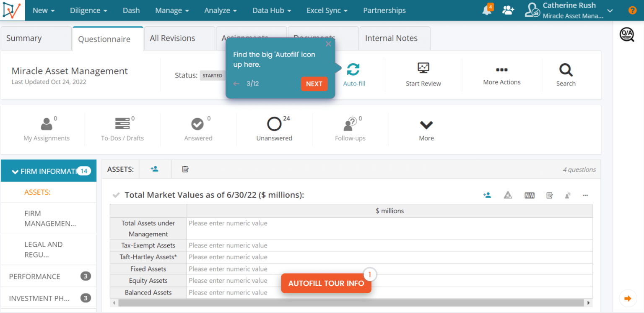Viewport: 644px width, 313px height.
Task: Click the Total Assets under Management input field
Action: pyautogui.click(x=389, y=224)
